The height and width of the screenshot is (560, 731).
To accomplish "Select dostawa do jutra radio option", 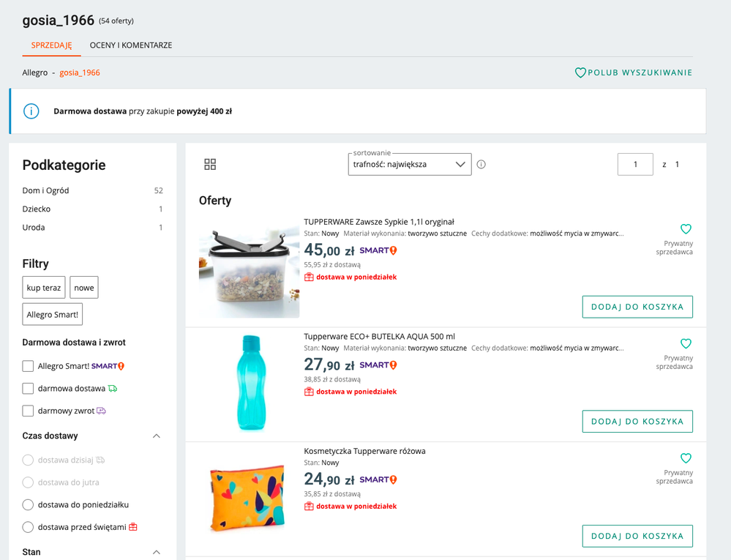I will tap(28, 482).
